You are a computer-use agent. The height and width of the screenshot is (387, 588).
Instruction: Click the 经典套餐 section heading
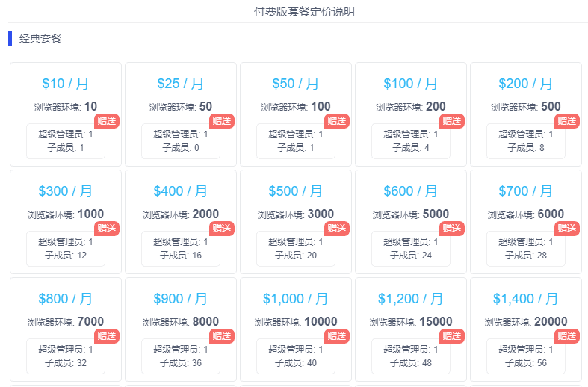[40, 38]
